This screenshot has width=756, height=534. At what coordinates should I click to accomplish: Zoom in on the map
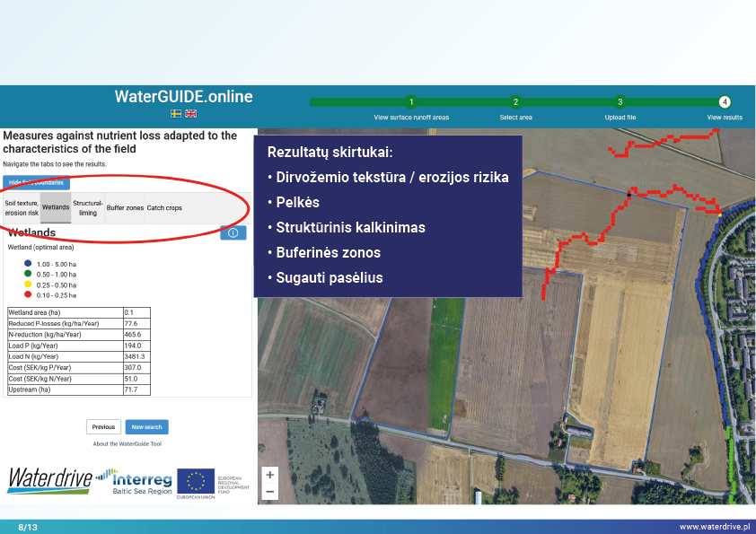click(270, 475)
